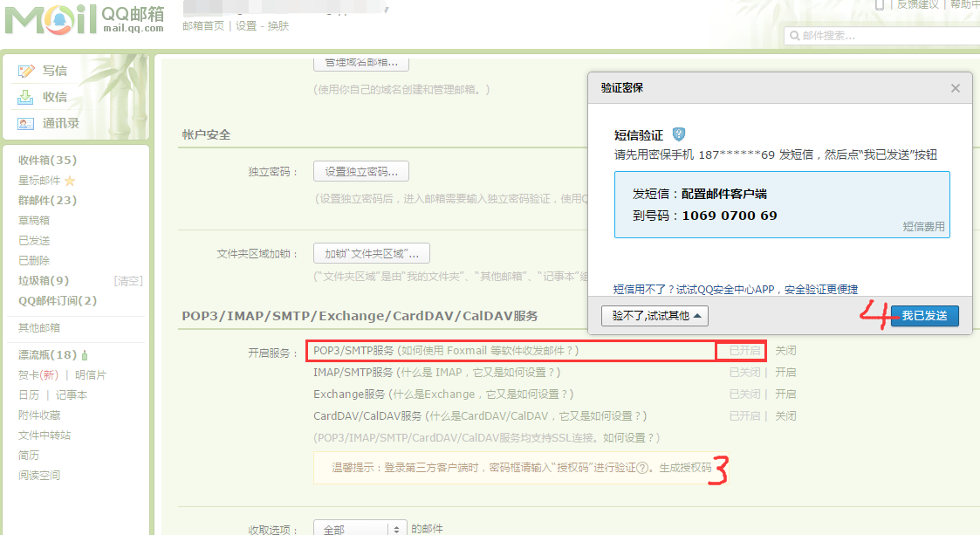Open the 什么是CardDAV/CalDAV help link
This screenshot has width=980, height=535.
535,416
